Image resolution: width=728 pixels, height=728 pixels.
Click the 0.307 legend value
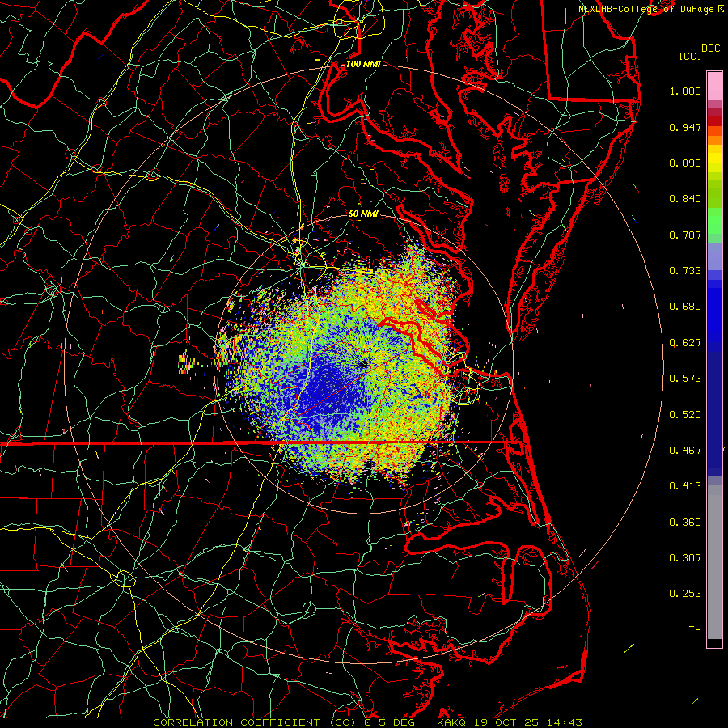pyautogui.click(x=685, y=558)
